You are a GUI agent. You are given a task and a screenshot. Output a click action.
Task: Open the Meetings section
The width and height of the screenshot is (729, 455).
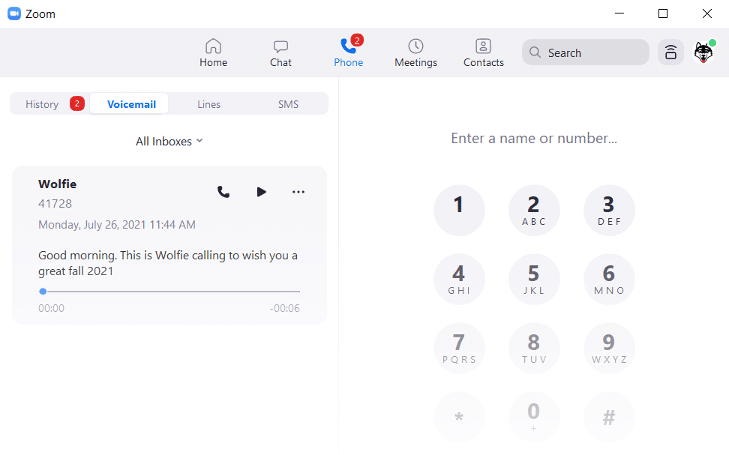[x=416, y=53]
